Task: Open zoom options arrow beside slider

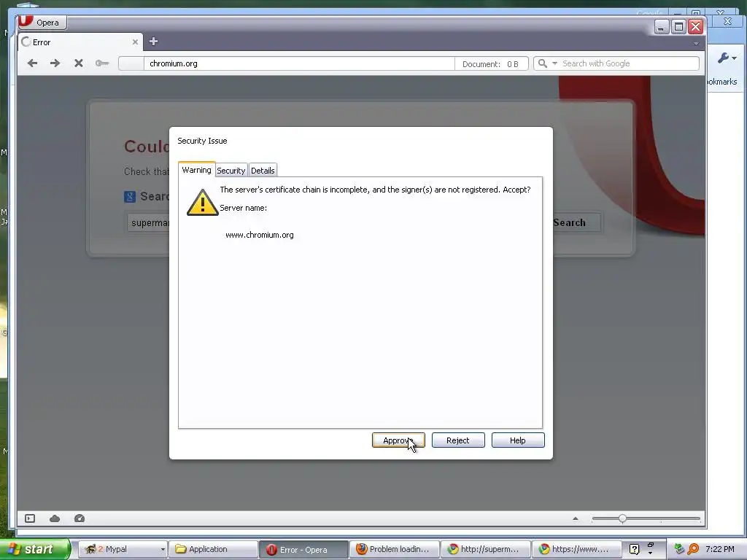Action: [x=576, y=518]
